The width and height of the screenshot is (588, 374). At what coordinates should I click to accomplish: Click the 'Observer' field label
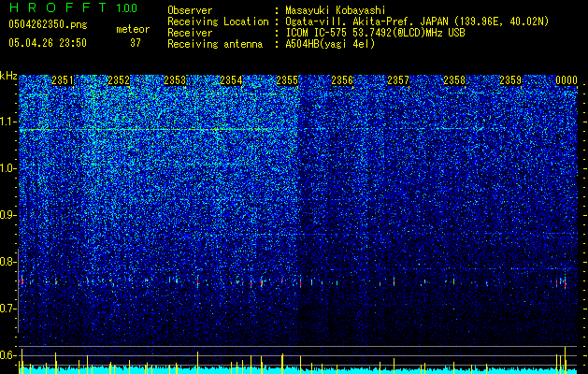pyautogui.click(x=190, y=10)
